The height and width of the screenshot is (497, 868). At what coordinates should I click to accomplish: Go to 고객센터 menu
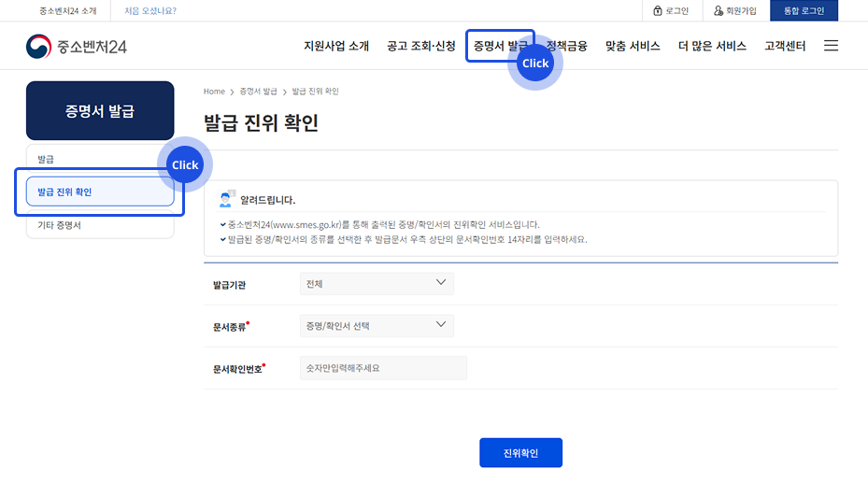tap(785, 46)
